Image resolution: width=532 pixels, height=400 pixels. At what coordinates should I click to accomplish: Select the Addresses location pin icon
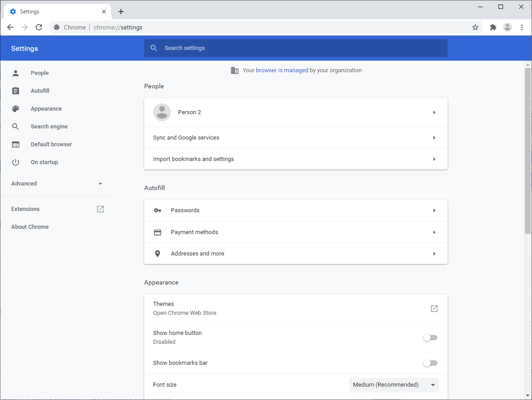tap(158, 253)
